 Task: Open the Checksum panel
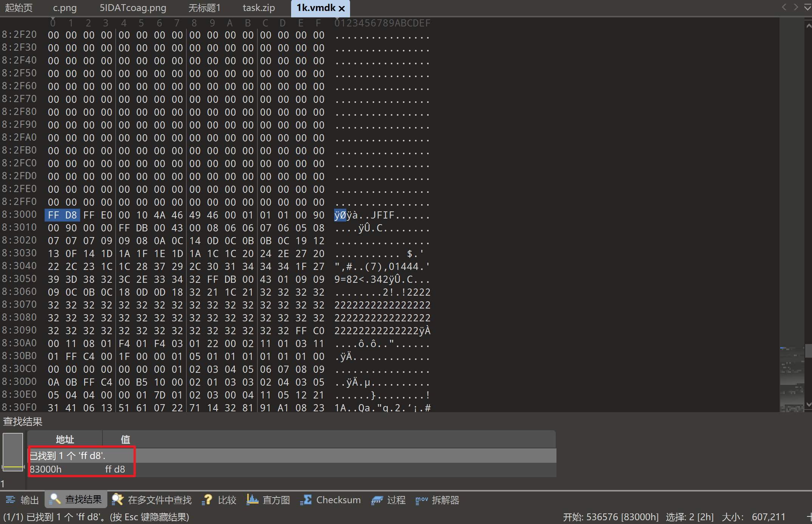331,500
